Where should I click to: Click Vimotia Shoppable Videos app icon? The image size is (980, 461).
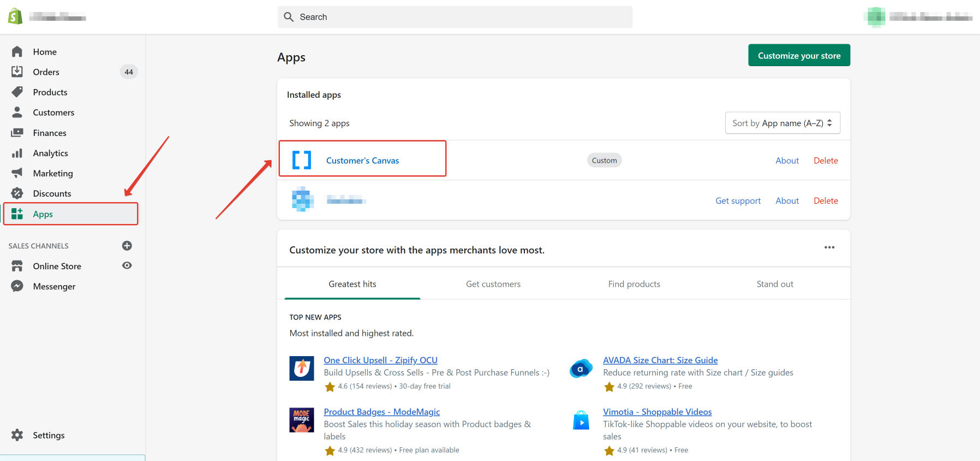(581, 420)
